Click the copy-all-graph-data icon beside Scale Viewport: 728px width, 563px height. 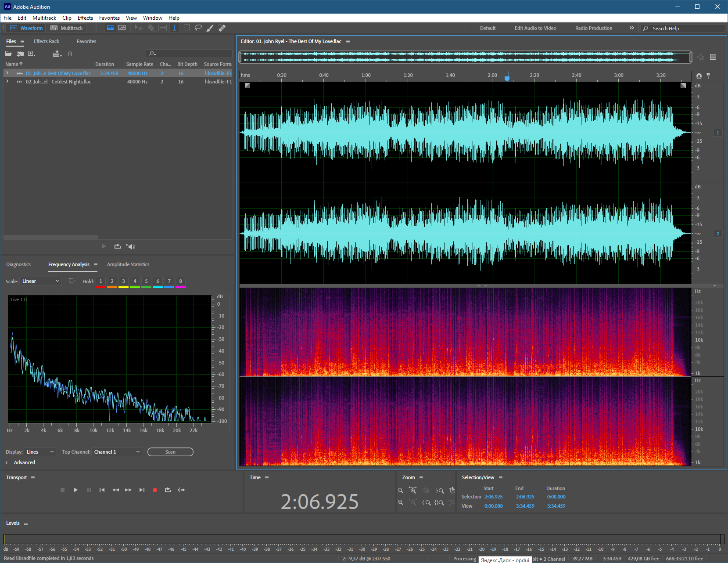72,281
